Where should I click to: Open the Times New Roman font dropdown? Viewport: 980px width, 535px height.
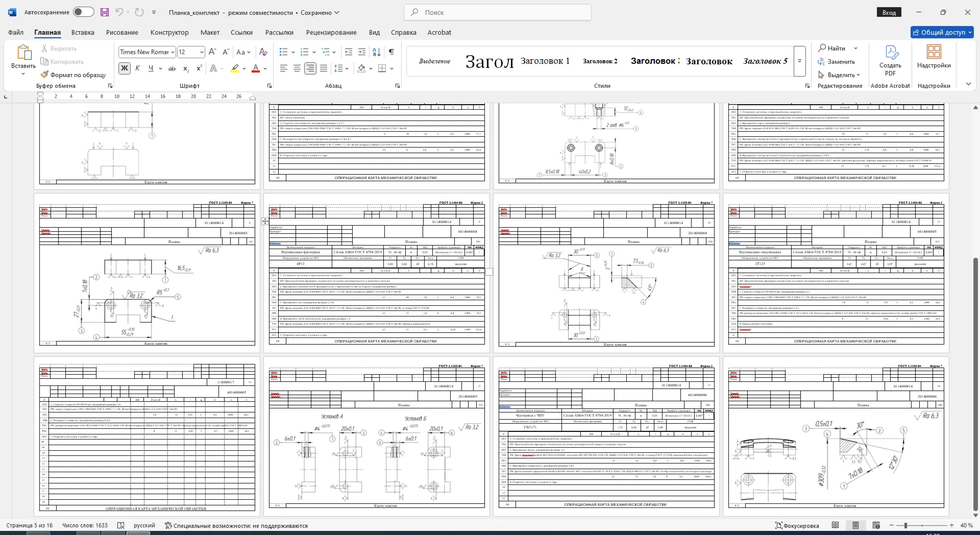coord(173,52)
